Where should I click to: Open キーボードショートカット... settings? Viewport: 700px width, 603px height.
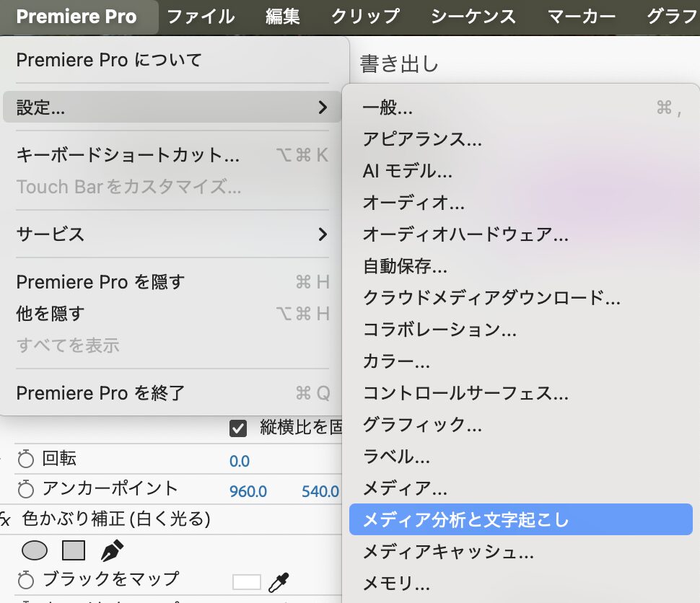point(123,154)
